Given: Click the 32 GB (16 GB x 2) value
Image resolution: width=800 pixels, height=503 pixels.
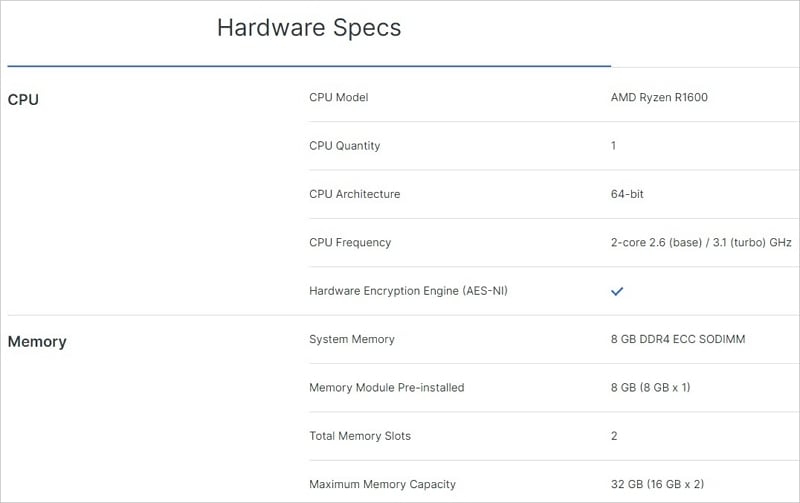Looking at the screenshot, I should click(658, 485).
